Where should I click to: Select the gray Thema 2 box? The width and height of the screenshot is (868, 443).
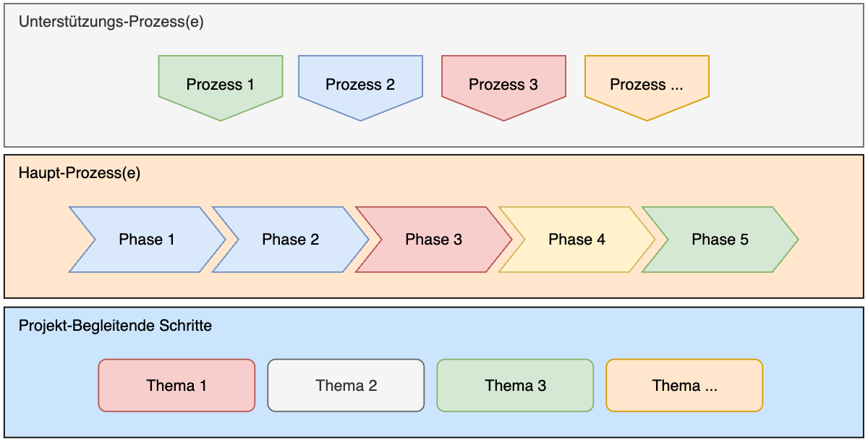point(346,386)
